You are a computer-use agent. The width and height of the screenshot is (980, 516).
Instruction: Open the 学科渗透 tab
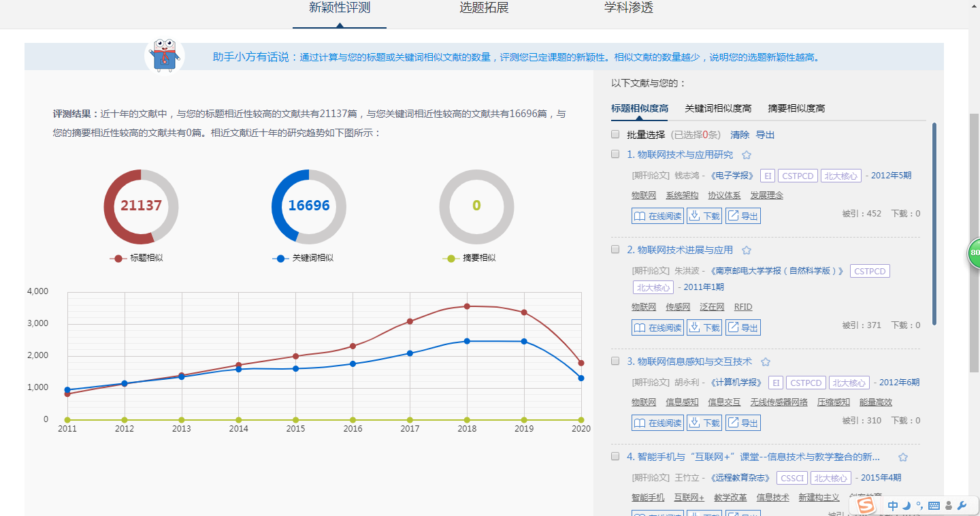[x=628, y=8]
